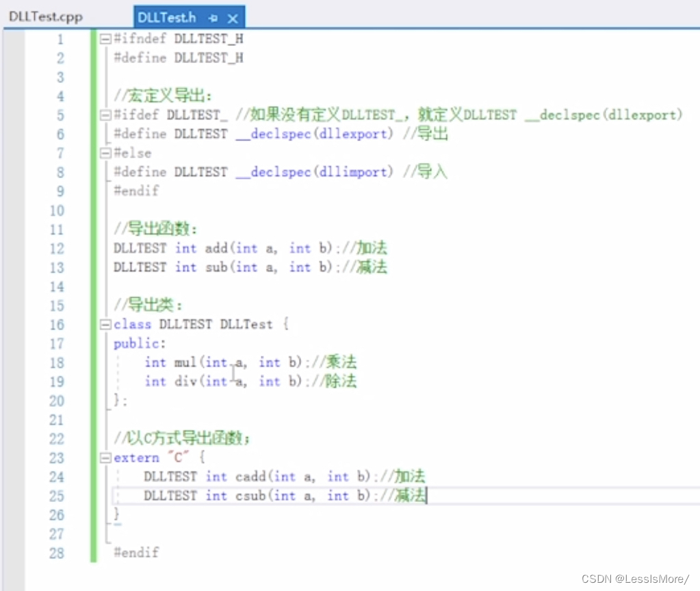Click the //以C方式导出函数 comment
This screenshot has width=700, height=591.
point(182,438)
